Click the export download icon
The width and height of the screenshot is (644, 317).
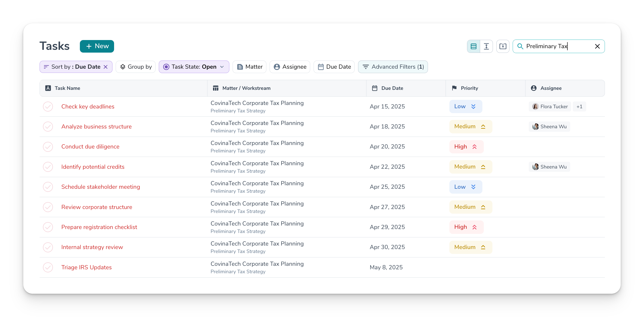pos(502,46)
